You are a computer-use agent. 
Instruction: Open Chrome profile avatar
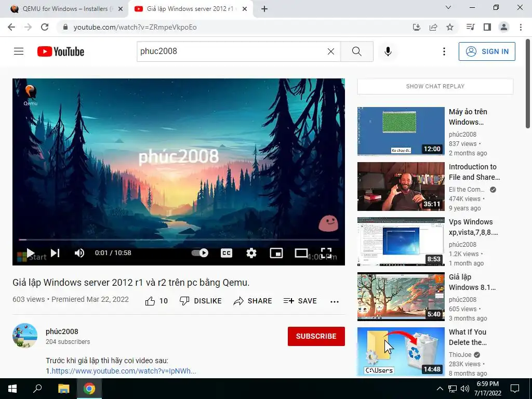tap(504, 27)
